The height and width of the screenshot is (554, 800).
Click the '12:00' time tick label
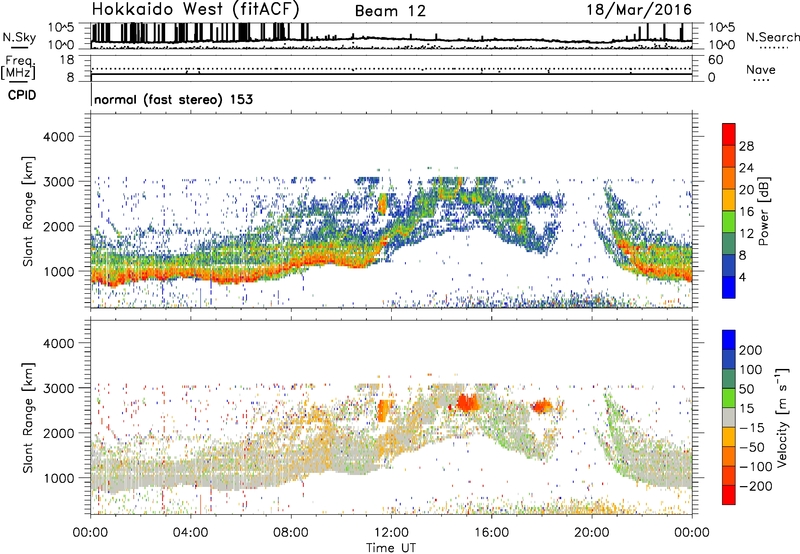click(391, 533)
